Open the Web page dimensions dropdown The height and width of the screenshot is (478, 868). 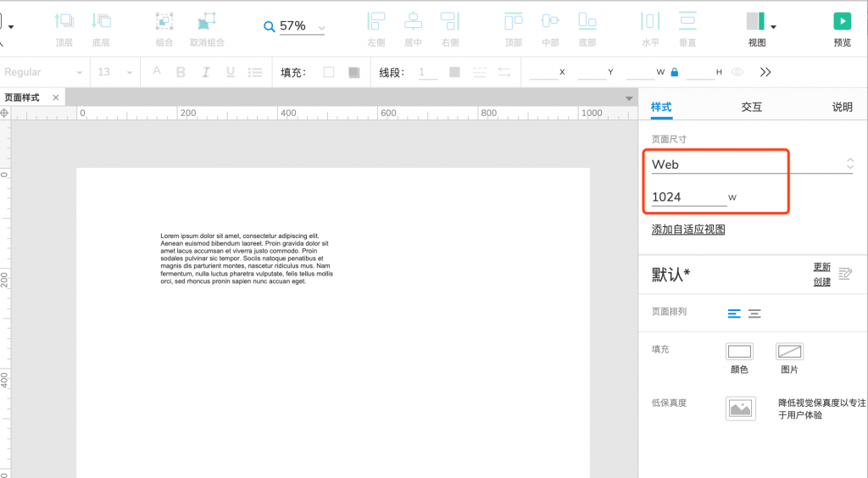tap(751, 164)
